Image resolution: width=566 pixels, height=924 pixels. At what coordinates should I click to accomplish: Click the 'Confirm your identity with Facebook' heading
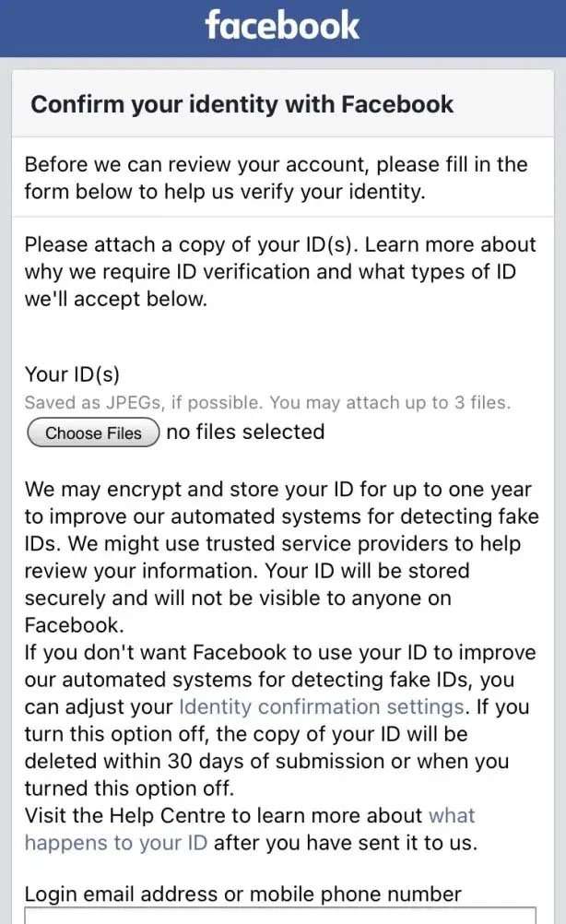[242, 104]
